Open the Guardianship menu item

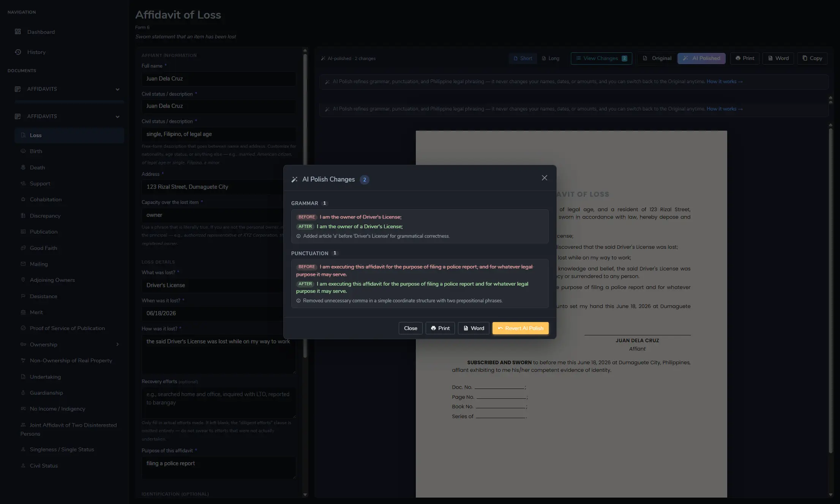coord(69,393)
